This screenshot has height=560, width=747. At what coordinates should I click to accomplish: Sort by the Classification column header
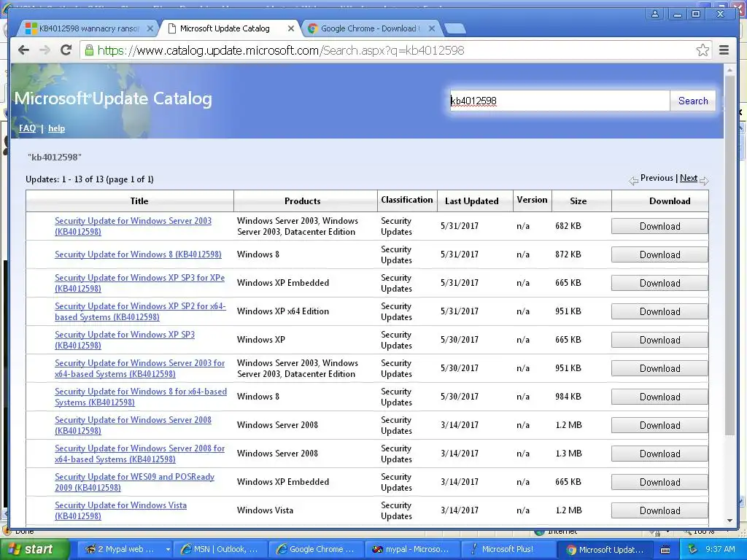coord(407,200)
